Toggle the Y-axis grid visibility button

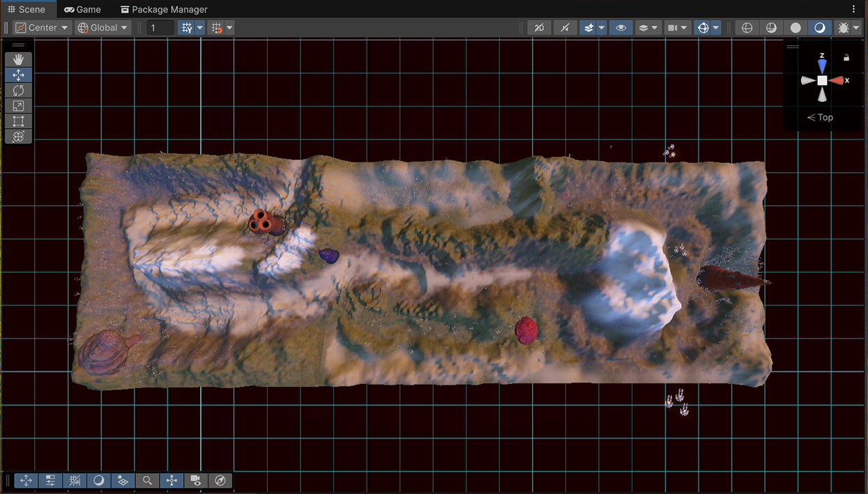(186, 28)
